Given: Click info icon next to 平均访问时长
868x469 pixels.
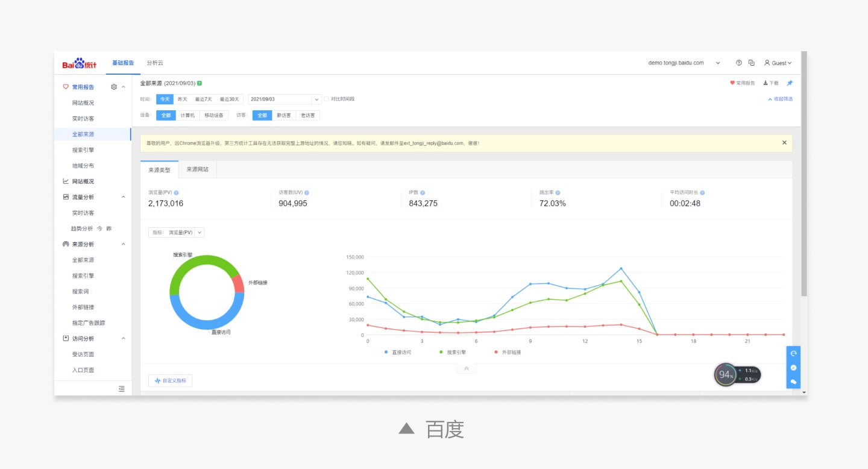Looking at the screenshot, I should click(x=702, y=193).
